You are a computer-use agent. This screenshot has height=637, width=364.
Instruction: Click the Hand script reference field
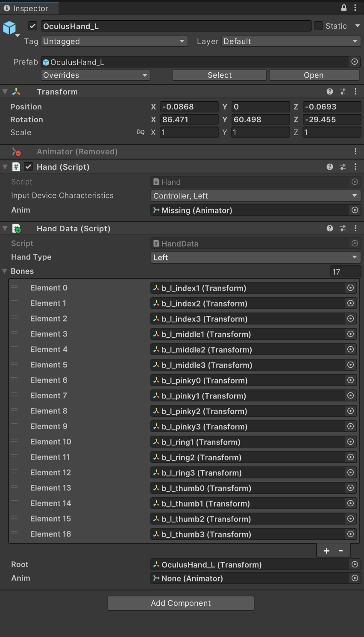point(255,182)
